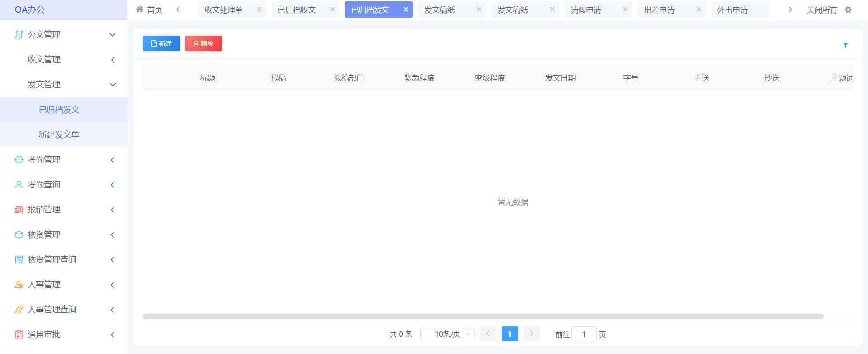The image size is (868, 354).
Task: Click the 物资管理 cube icon
Action: tap(19, 235)
